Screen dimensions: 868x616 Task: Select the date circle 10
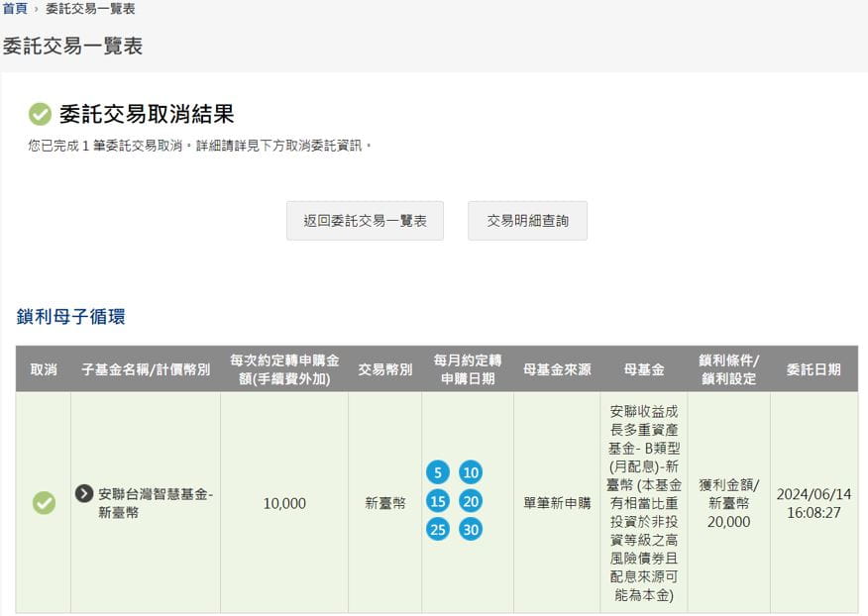pyautogui.click(x=471, y=472)
